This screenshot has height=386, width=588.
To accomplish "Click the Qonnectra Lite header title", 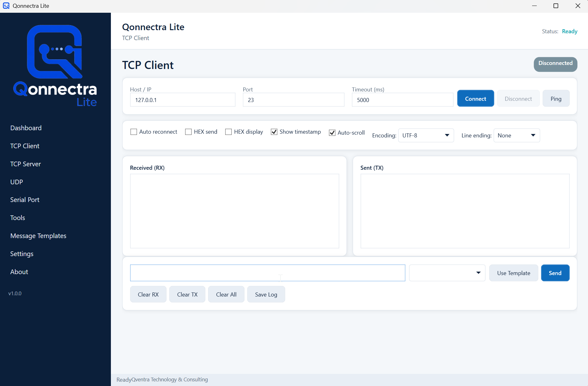I will coord(153,27).
